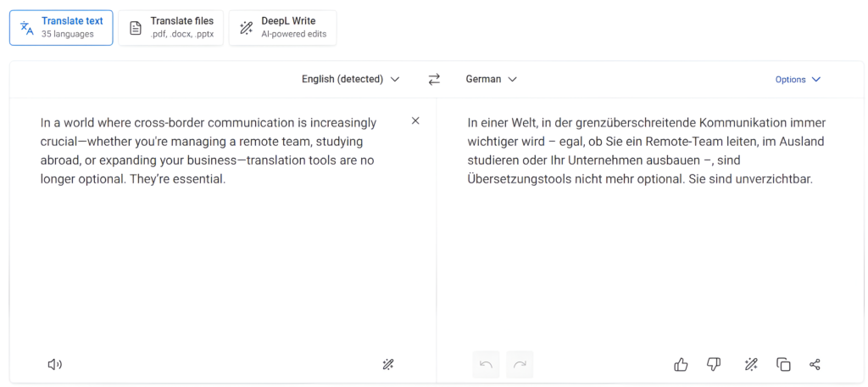Open the English (detected) source language dropdown

pyautogui.click(x=350, y=79)
